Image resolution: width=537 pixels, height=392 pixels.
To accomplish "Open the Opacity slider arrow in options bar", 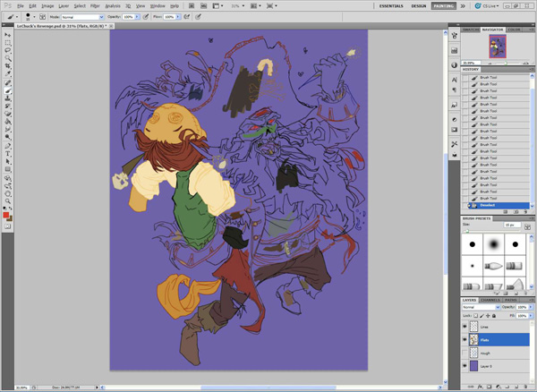I will 137,16.
